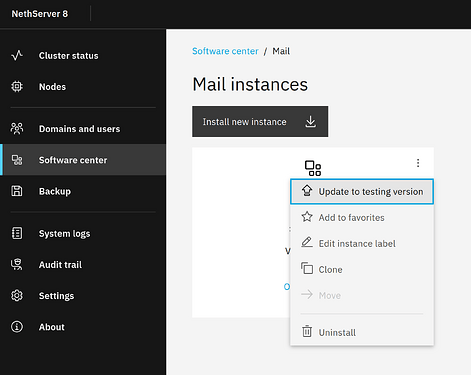Click the Domains and users people icon
Screen dimensions: 471x375
[x=17, y=129]
